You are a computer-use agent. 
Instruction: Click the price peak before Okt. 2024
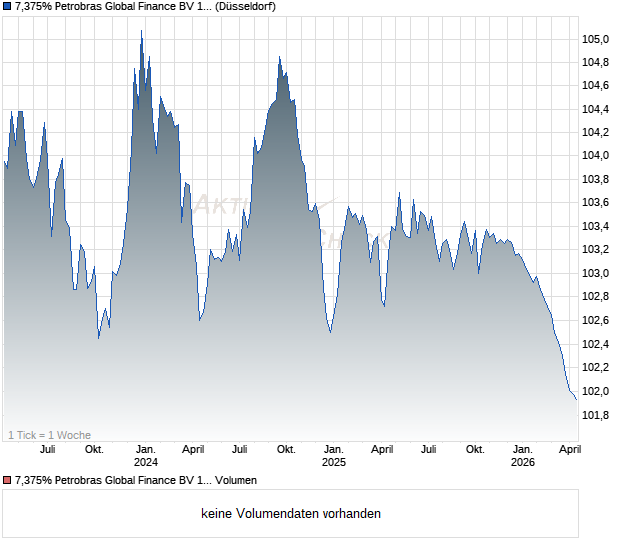click(x=280, y=57)
